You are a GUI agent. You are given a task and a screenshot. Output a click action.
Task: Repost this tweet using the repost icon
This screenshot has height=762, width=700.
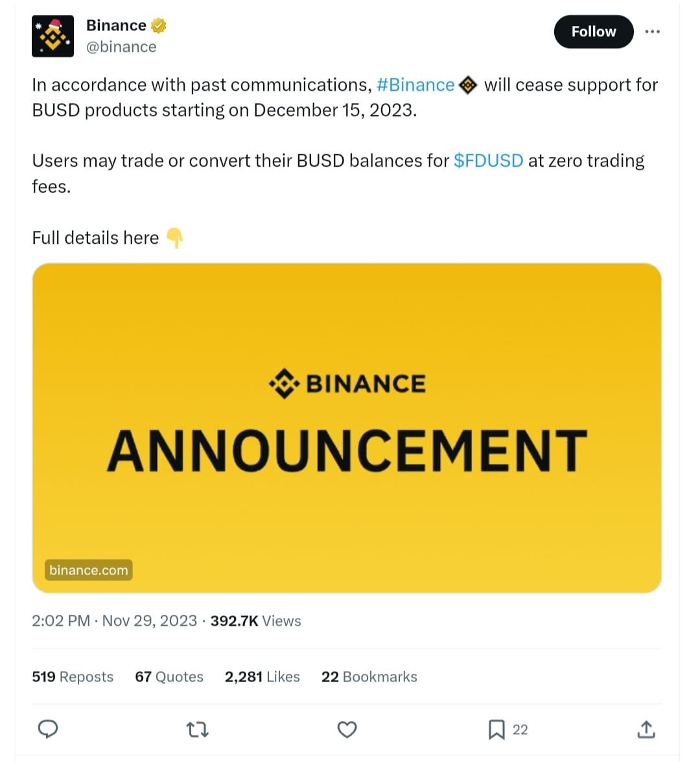197,730
